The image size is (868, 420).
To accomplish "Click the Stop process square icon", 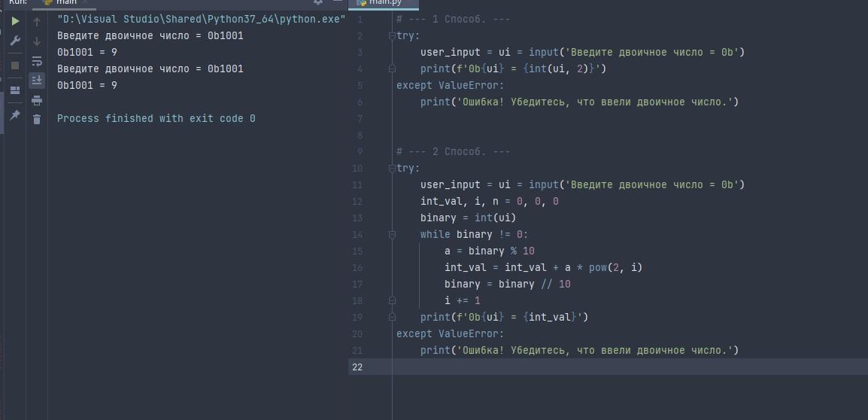I will [x=15, y=65].
